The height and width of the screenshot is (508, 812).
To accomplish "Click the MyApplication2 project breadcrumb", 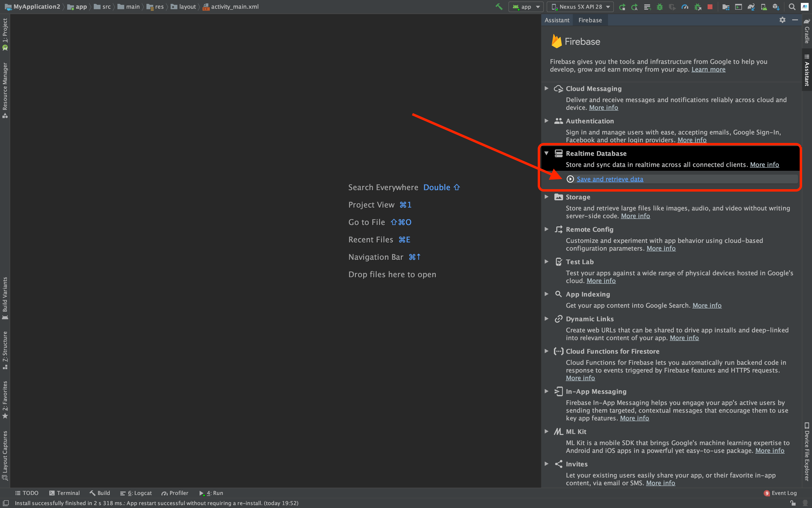I will point(32,7).
